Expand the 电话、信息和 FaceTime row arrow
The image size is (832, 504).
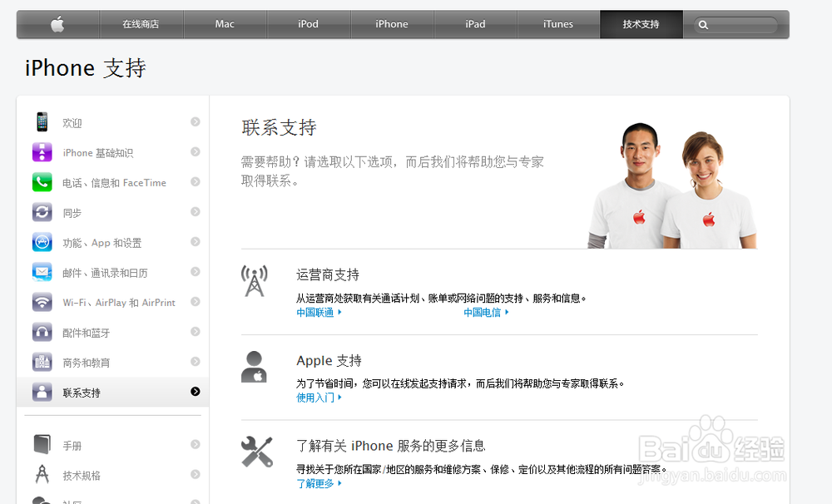[x=196, y=181]
